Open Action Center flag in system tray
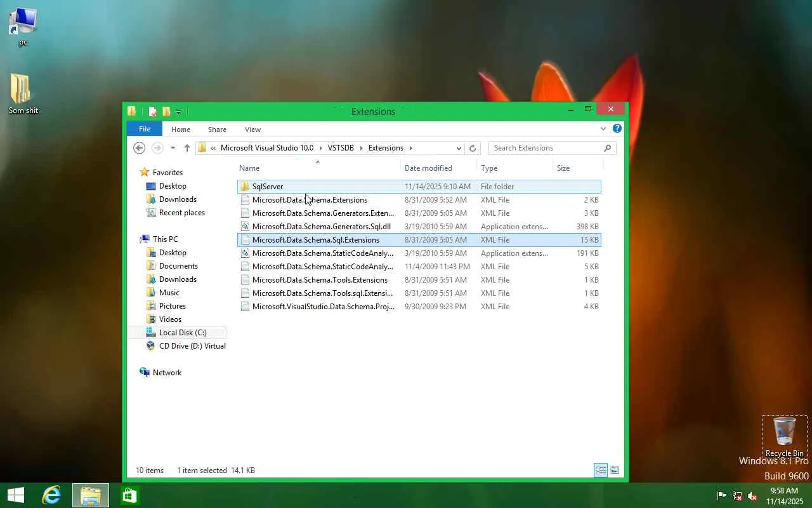Screen dimensions: 812x508 pyautogui.click(x=721, y=496)
